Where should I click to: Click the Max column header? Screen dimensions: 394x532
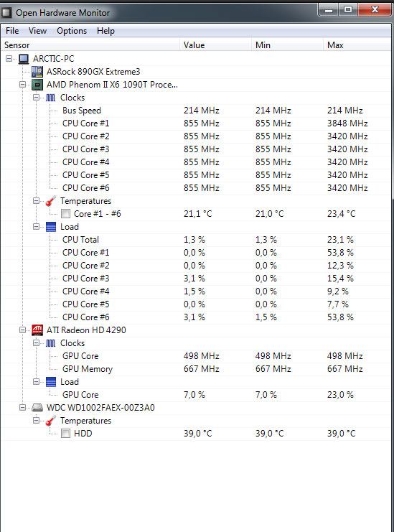[x=357, y=45]
